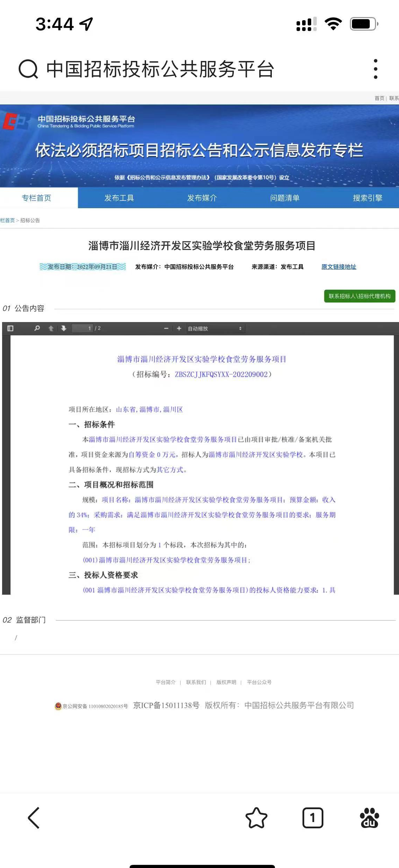The height and width of the screenshot is (868, 399).
Task: Switch to the 专栏首页 tab
Action: point(37,198)
